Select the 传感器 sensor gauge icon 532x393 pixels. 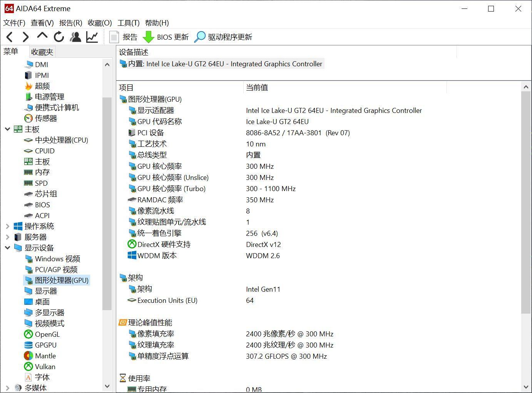pos(28,118)
